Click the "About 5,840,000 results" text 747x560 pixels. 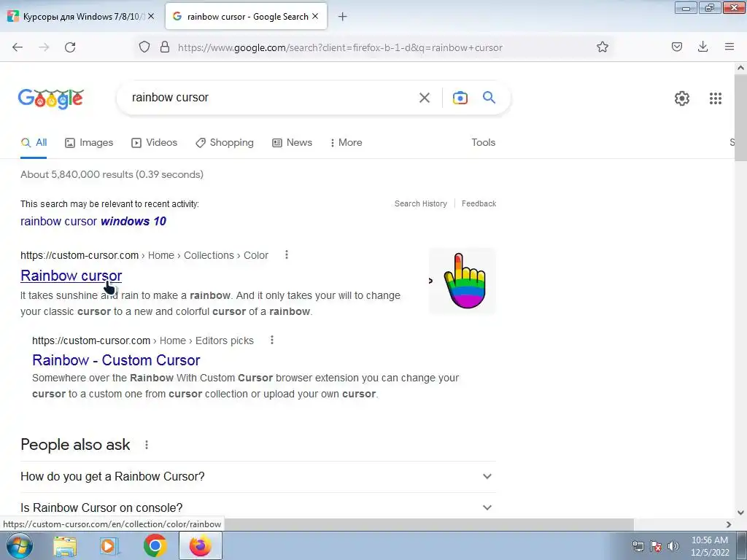click(x=112, y=174)
